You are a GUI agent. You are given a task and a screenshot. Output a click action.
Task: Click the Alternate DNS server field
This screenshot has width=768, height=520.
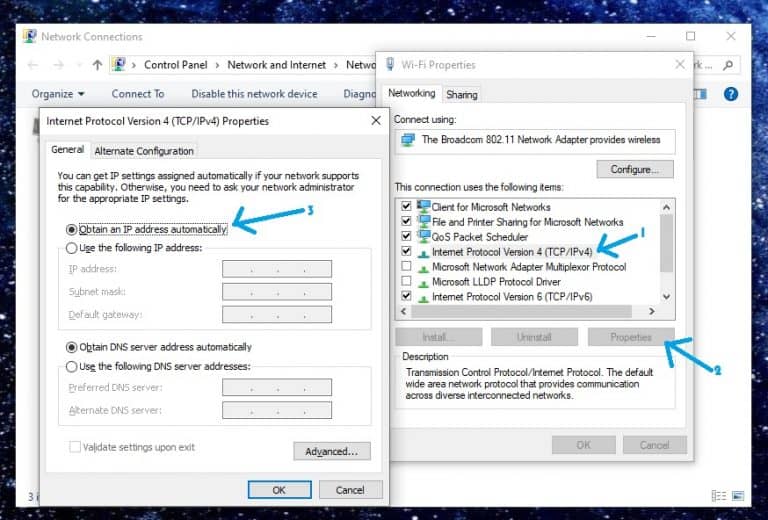pos(277,410)
